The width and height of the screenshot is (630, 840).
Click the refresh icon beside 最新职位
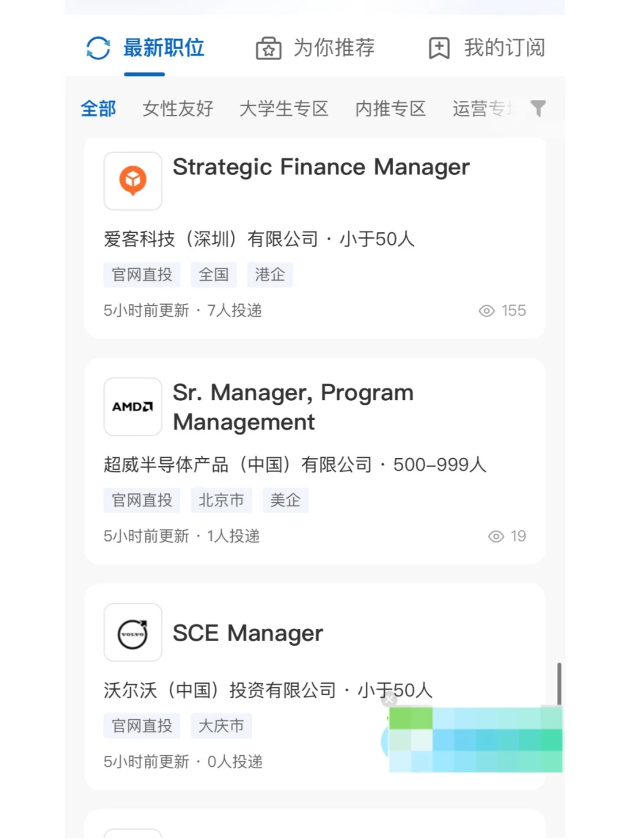pos(98,48)
